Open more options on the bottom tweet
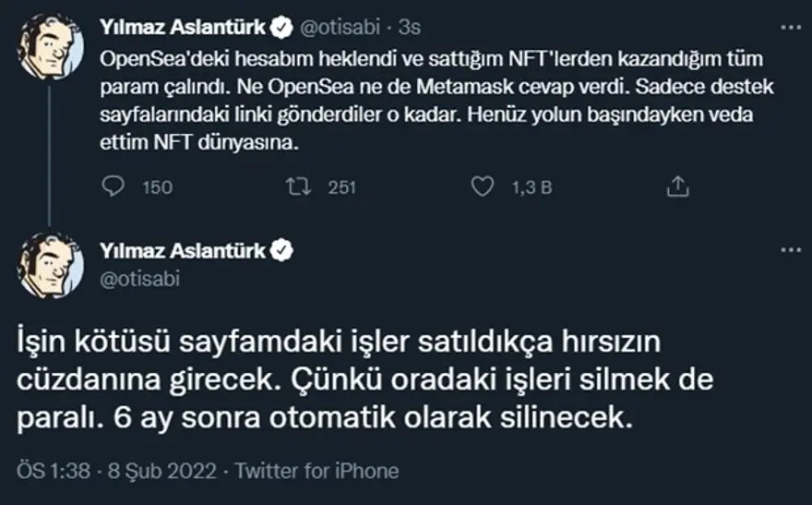 (791, 250)
